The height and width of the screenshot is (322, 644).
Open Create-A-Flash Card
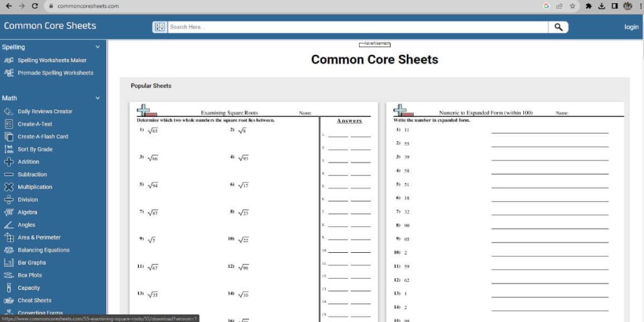point(43,136)
